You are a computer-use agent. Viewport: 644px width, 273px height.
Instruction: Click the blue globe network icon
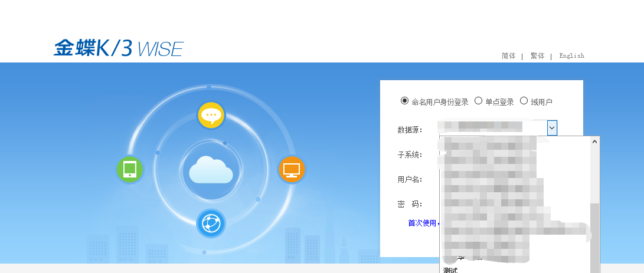(211, 223)
